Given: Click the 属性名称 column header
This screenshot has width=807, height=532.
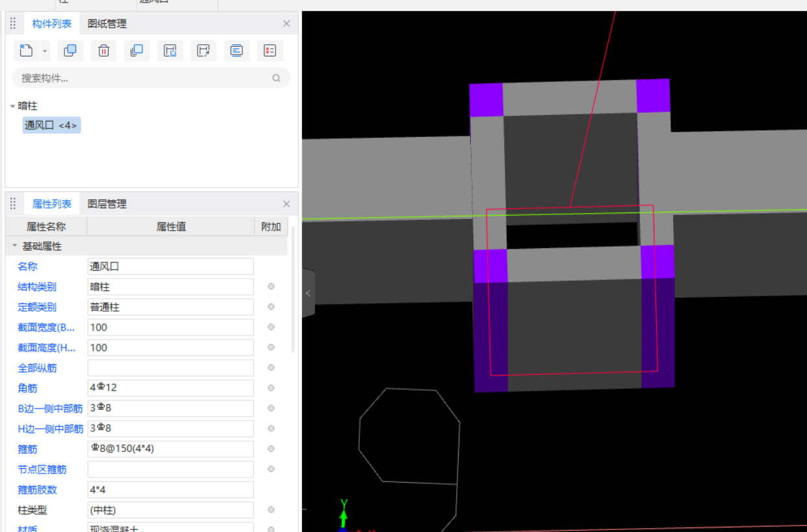Looking at the screenshot, I should [46, 227].
